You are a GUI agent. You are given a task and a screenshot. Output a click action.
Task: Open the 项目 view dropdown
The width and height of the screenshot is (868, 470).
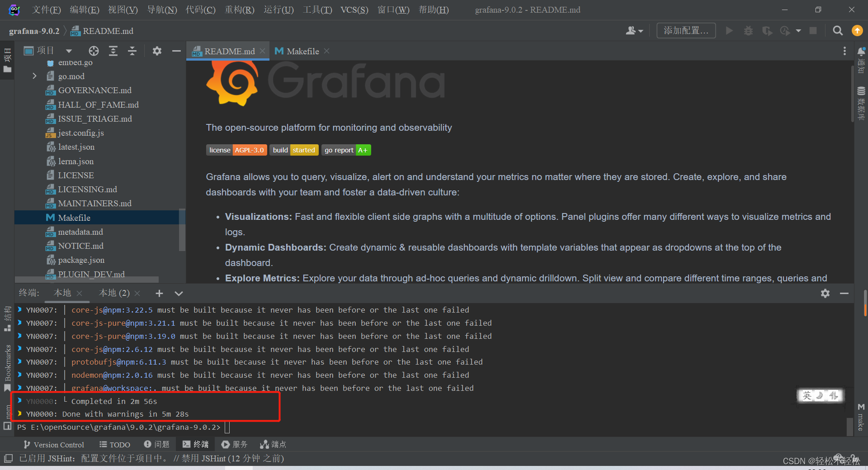coord(69,51)
